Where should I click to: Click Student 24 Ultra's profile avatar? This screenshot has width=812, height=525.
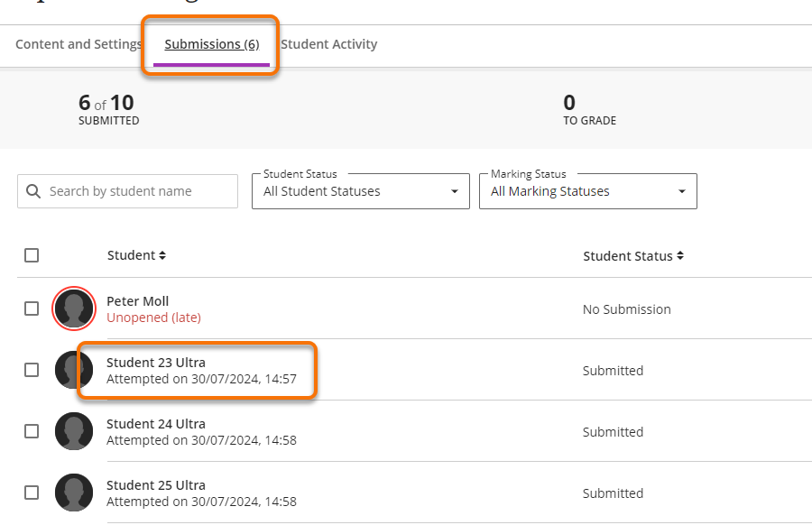coord(74,431)
